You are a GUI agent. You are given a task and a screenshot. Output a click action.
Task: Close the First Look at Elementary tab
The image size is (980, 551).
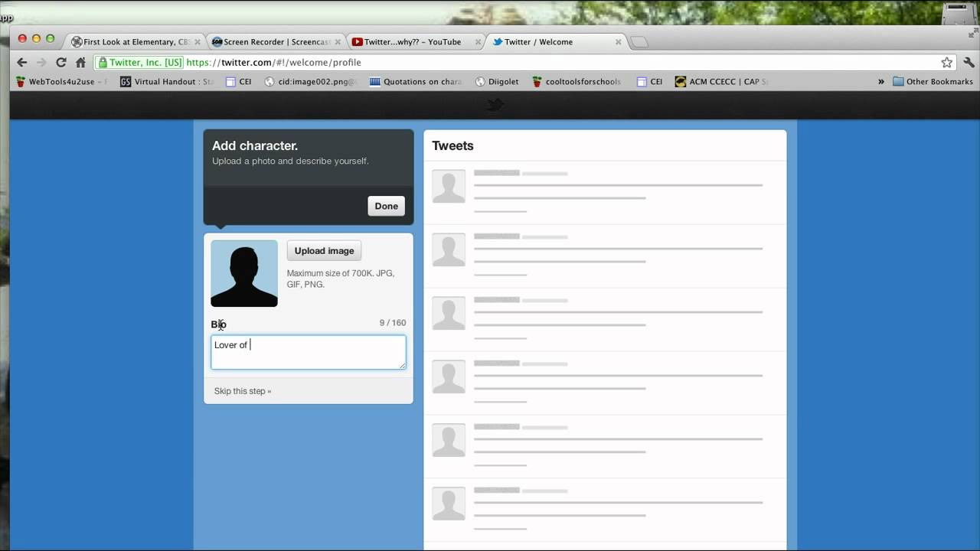coord(198,42)
